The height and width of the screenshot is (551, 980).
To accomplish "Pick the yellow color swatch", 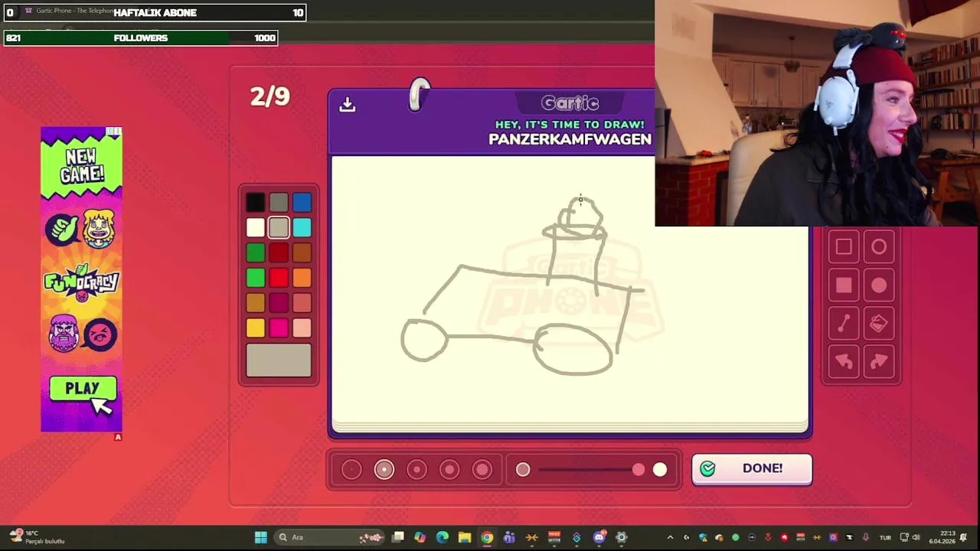I will pyautogui.click(x=256, y=328).
